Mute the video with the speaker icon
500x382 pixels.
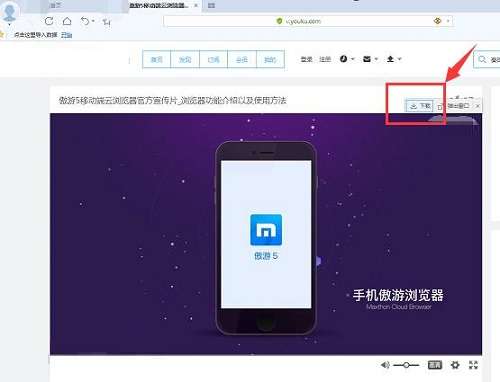pyautogui.click(x=385, y=365)
